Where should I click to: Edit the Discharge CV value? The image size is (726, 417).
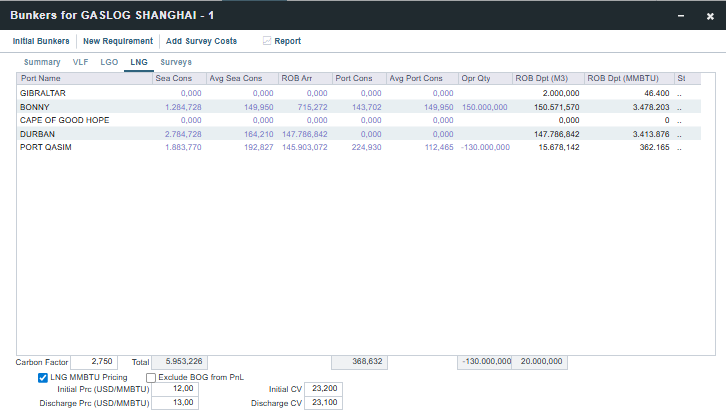tap(321, 402)
